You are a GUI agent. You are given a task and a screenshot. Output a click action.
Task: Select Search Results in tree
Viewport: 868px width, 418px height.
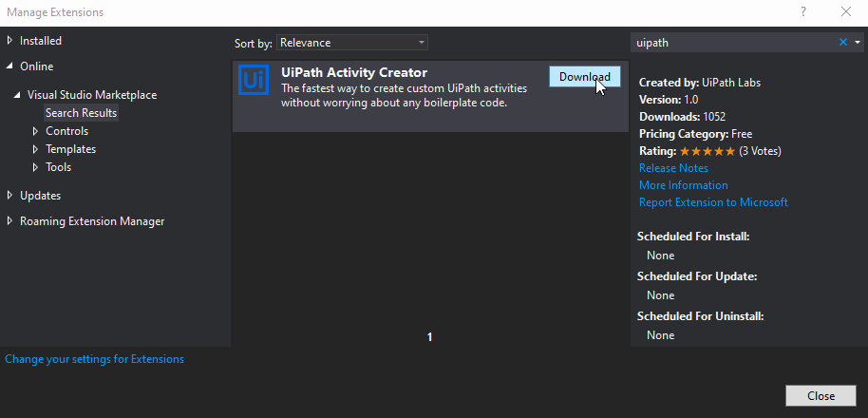82,113
